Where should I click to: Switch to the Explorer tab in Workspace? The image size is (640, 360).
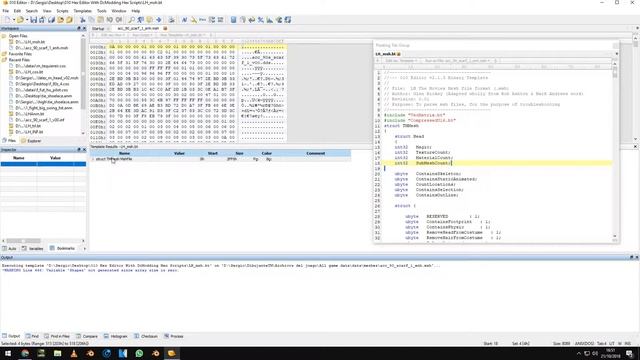(31, 141)
